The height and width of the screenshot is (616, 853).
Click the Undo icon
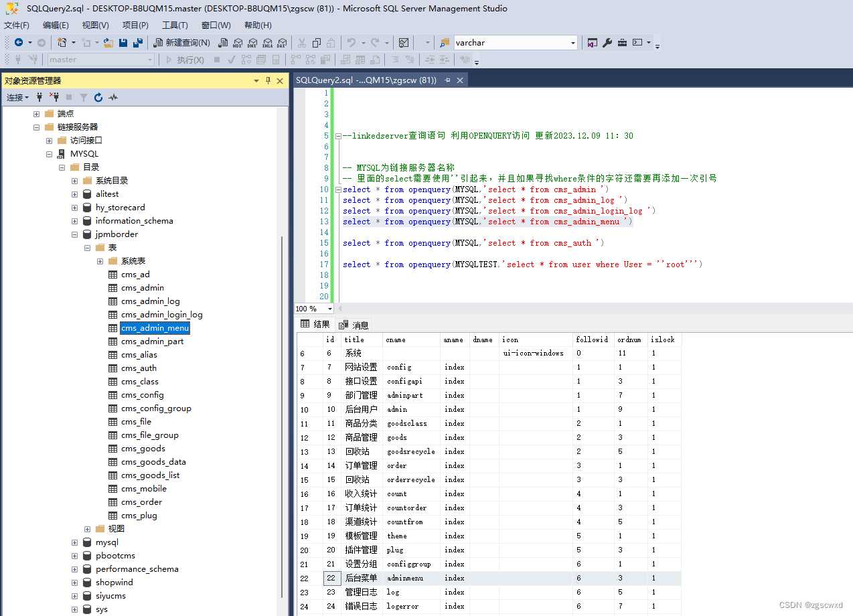(350, 42)
